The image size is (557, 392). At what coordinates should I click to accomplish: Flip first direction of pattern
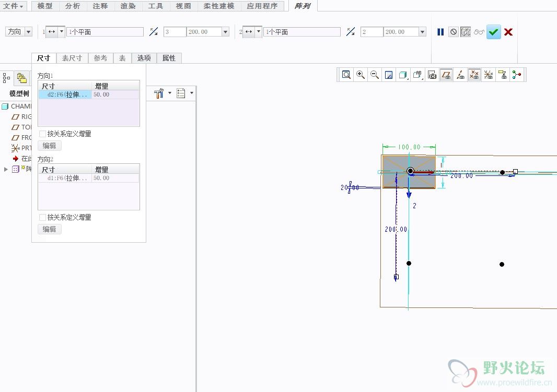[154, 31]
